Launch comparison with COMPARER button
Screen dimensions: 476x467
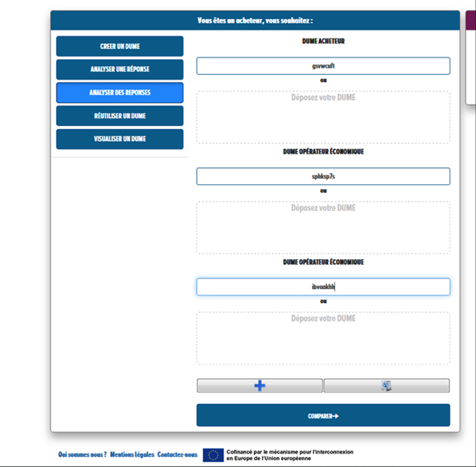(323, 415)
